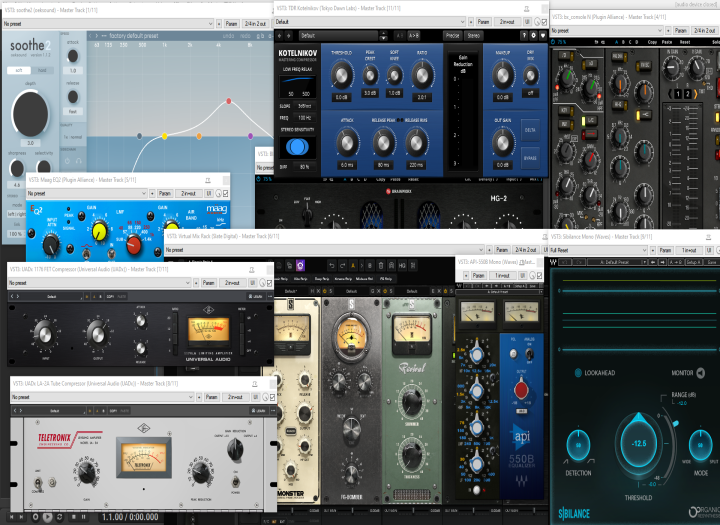Screen dimensions: 720x525
Task: Click the Sibilance THRESHOLD knob showing -12.5
Action: [639, 444]
